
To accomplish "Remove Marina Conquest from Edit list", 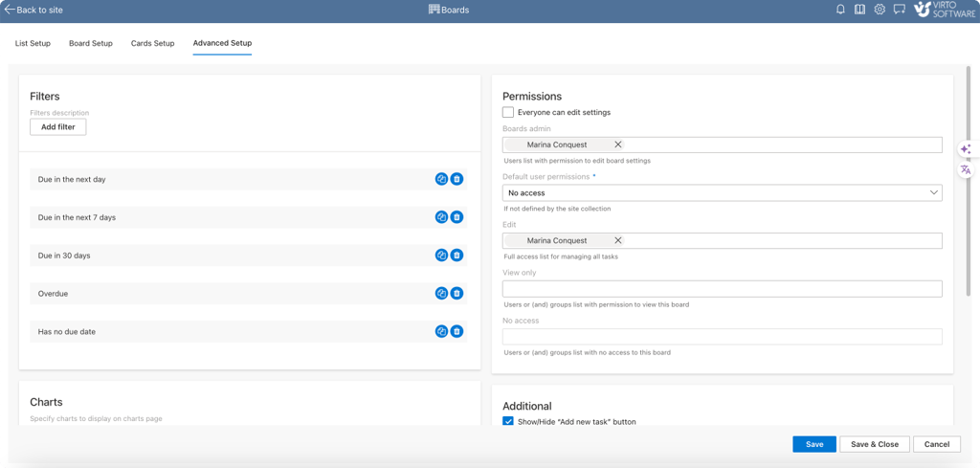I will click(x=618, y=240).
